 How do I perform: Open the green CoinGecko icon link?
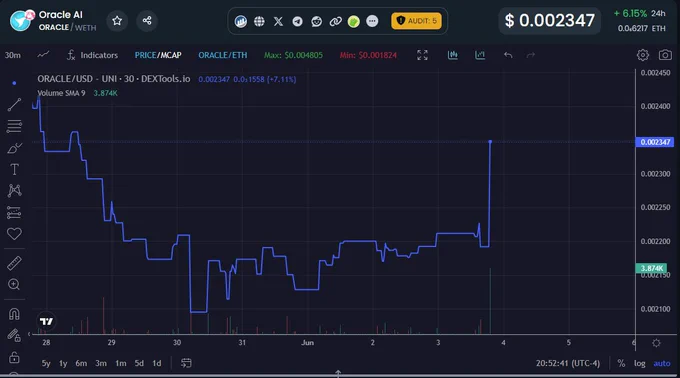point(354,21)
